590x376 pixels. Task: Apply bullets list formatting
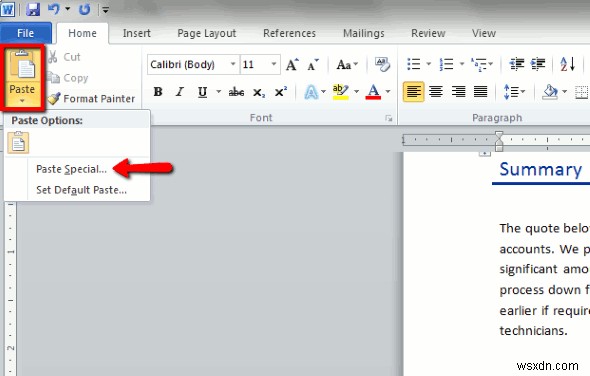(414, 64)
